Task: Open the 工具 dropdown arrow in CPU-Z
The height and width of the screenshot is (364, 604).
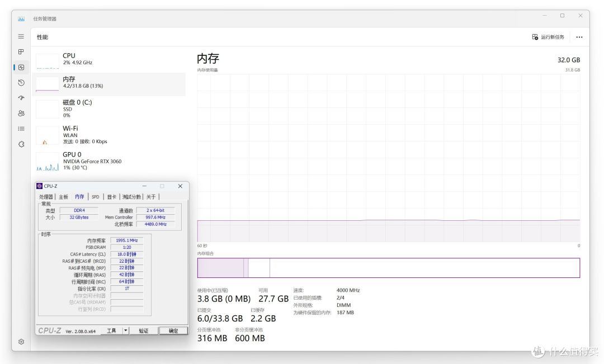Action: (125, 330)
